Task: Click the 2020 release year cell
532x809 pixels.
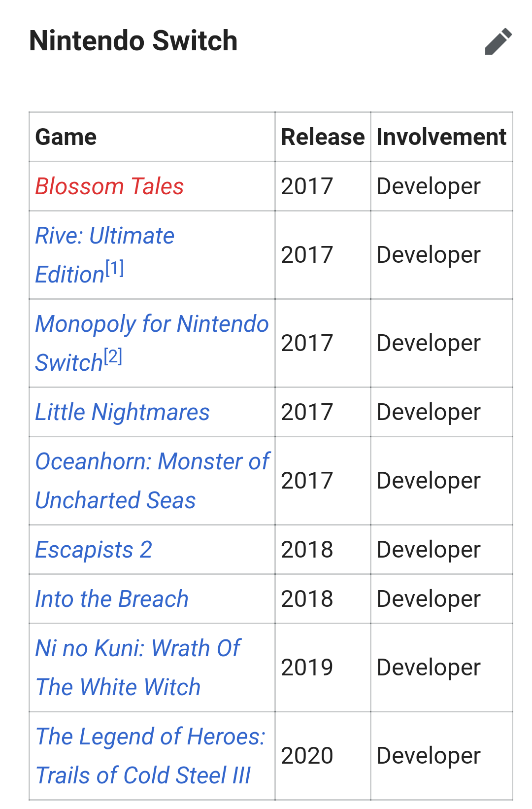Action: point(307,756)
